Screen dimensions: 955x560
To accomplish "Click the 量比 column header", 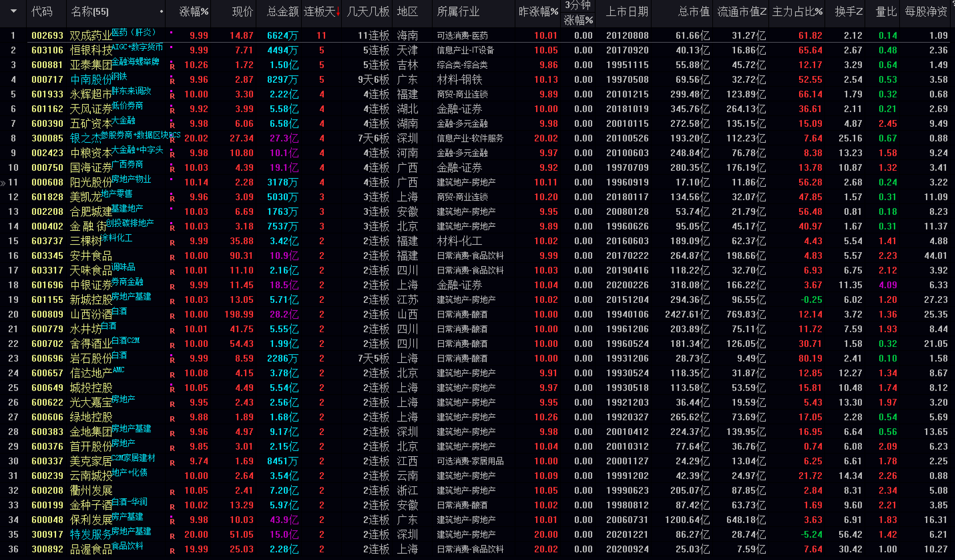I will (x=886, y=12).
